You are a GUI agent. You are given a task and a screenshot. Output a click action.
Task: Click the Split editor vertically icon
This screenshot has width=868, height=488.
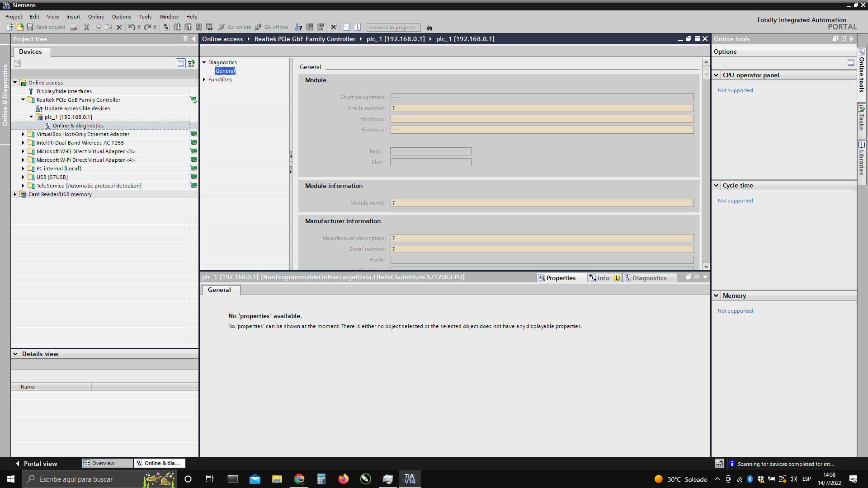(x=357, y=27)
